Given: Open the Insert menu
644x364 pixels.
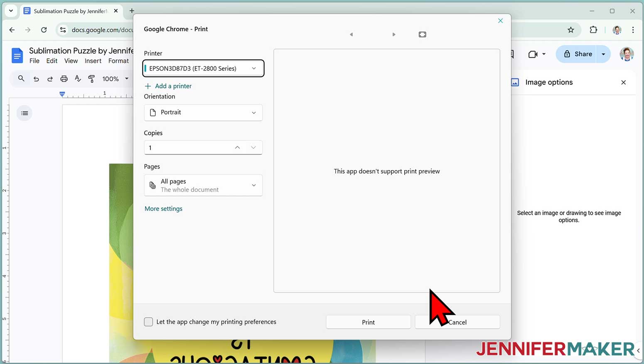Looking at the screenshot, I should click(x=93, y=61).
